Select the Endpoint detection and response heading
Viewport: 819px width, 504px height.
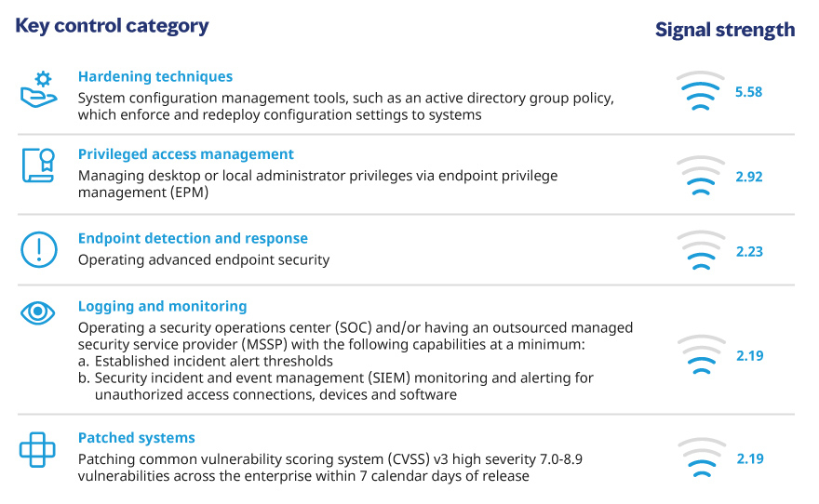pyautogui.click(x=193, y=239)
